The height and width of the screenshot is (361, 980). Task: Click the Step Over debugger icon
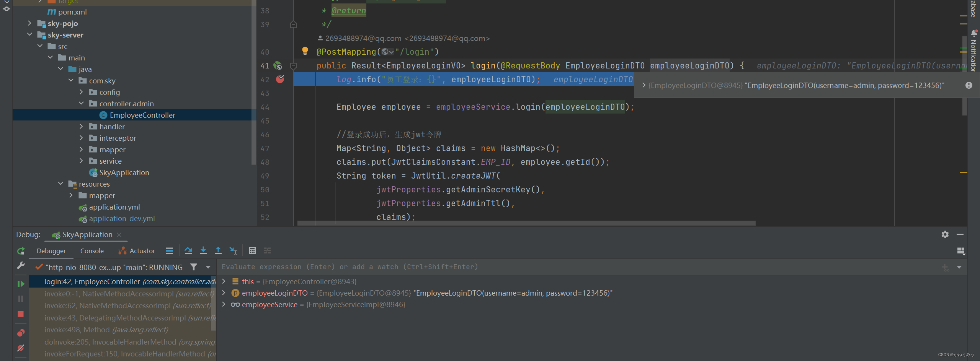188,250
